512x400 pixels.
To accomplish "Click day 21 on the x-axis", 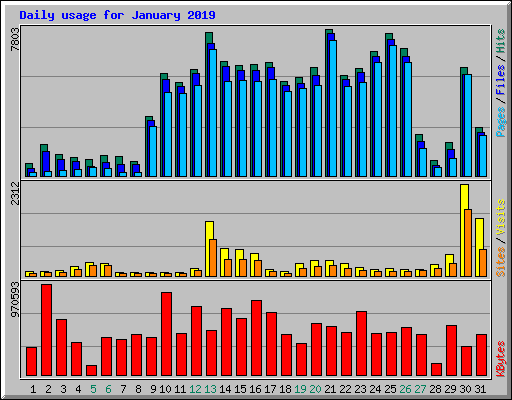I will click(x=330, y=389).
